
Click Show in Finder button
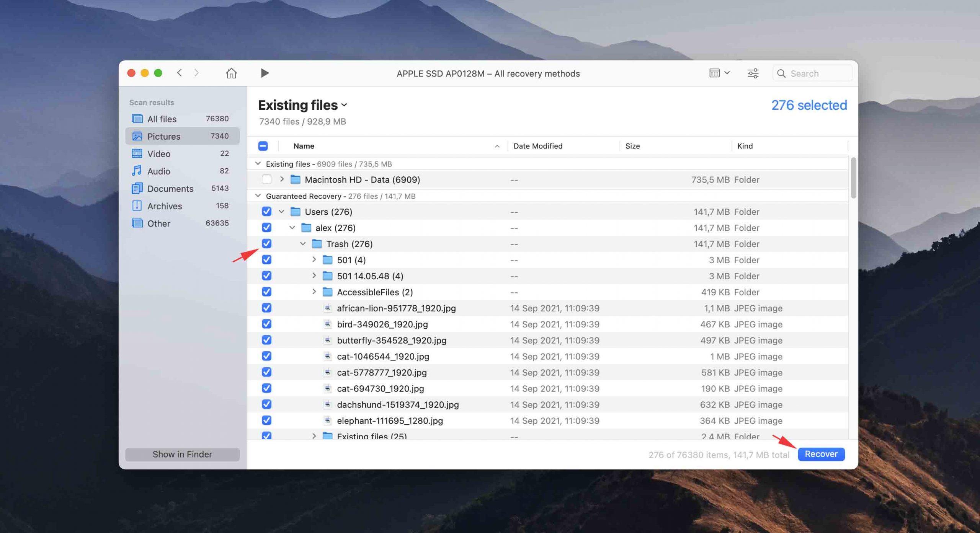point(182,454)
